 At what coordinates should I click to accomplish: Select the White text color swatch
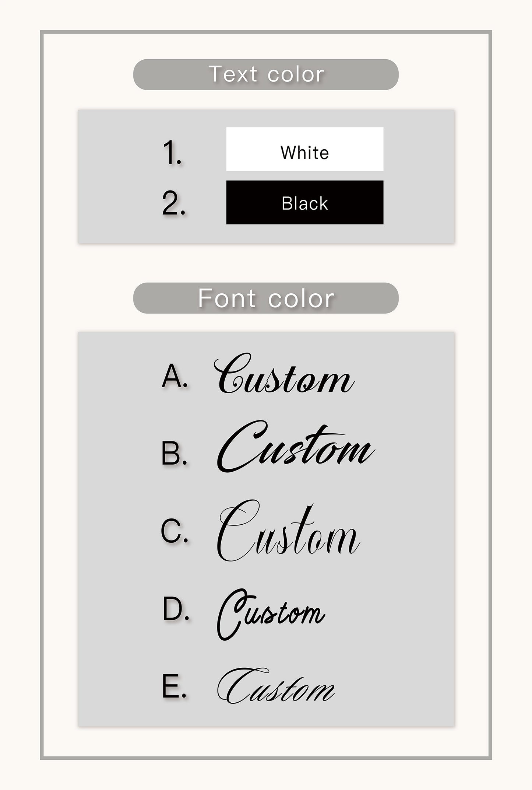pos(304,149)
